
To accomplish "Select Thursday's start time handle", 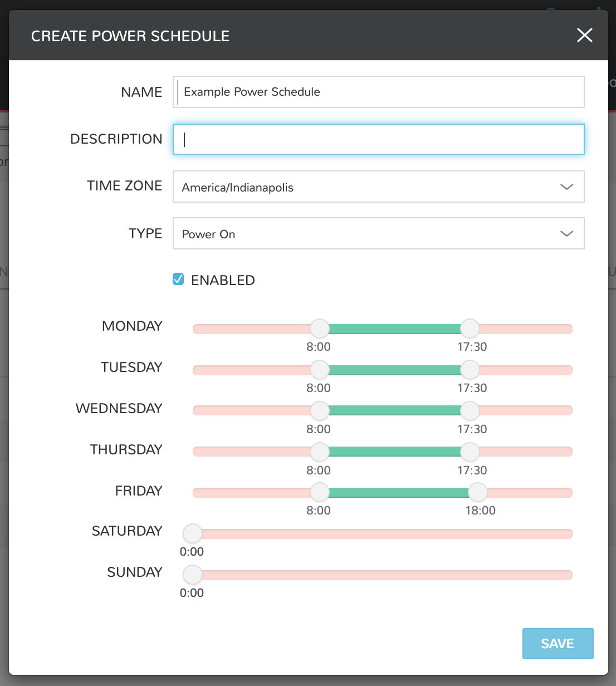I will pos(319,452).
